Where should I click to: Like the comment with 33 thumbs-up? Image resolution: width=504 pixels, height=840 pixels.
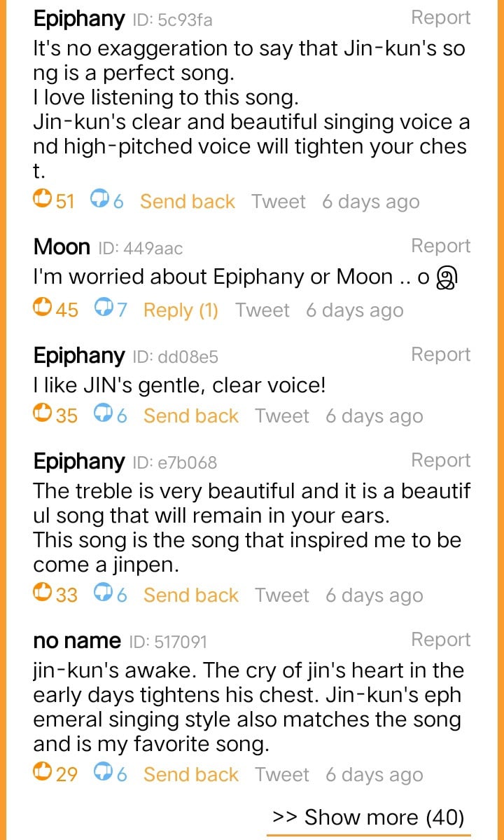(55, 595)
